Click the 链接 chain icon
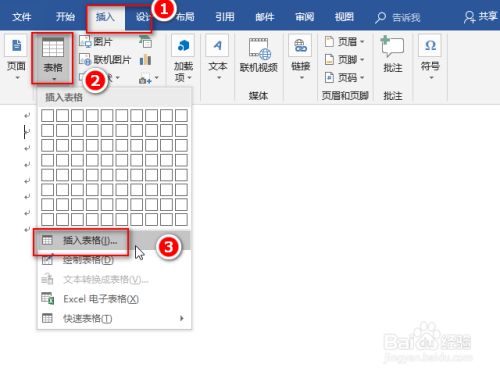This screenshot has height=375, width=500. pyautogui.click(x=300, y=46)
